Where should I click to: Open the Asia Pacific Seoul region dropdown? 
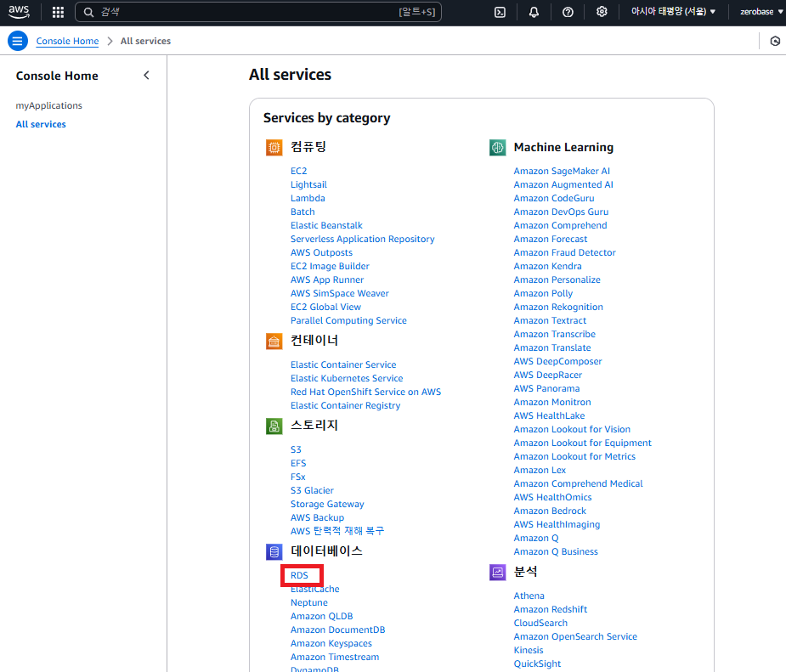(x=673, y=12)
